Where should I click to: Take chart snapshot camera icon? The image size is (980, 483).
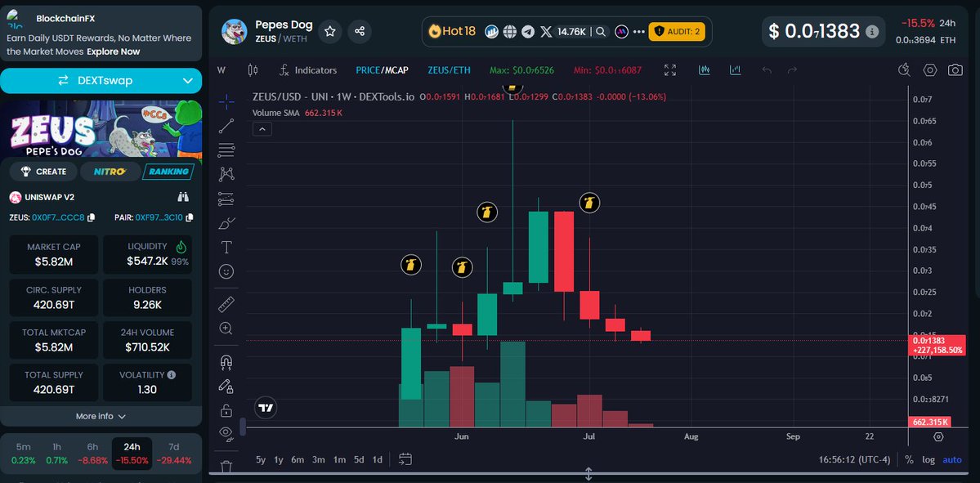[955, 70]
